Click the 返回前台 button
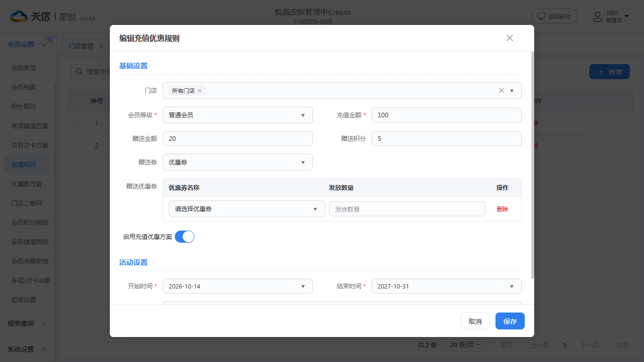Viewport: 644px width, 362px height. pos(554,16)
